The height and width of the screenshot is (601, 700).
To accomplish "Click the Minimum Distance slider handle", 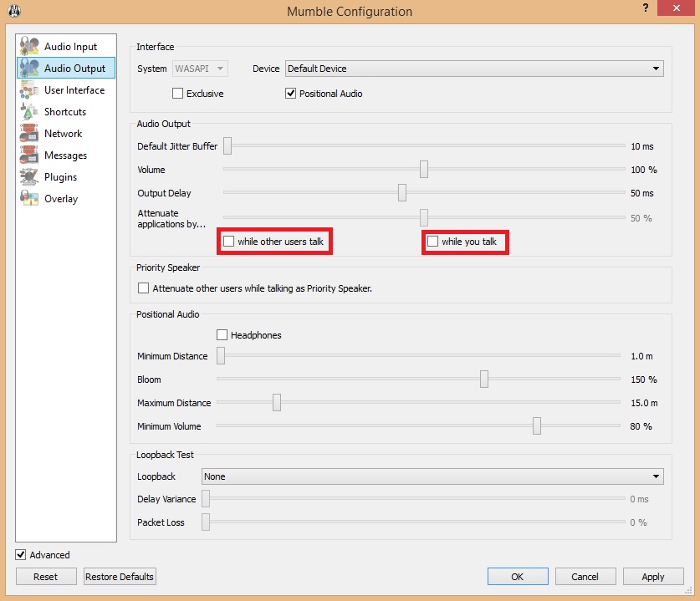I will tap(221, 355).
